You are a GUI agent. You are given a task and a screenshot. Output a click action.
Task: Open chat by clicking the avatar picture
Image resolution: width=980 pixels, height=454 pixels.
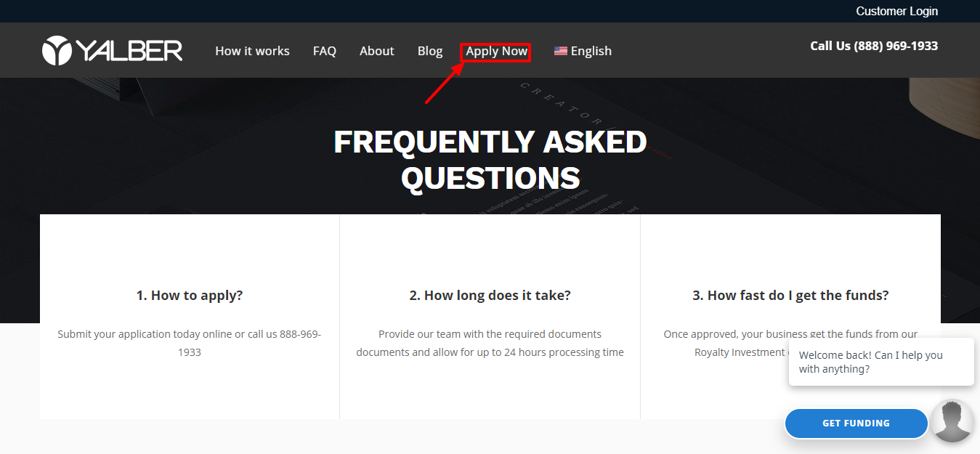[x=952, y=421]
